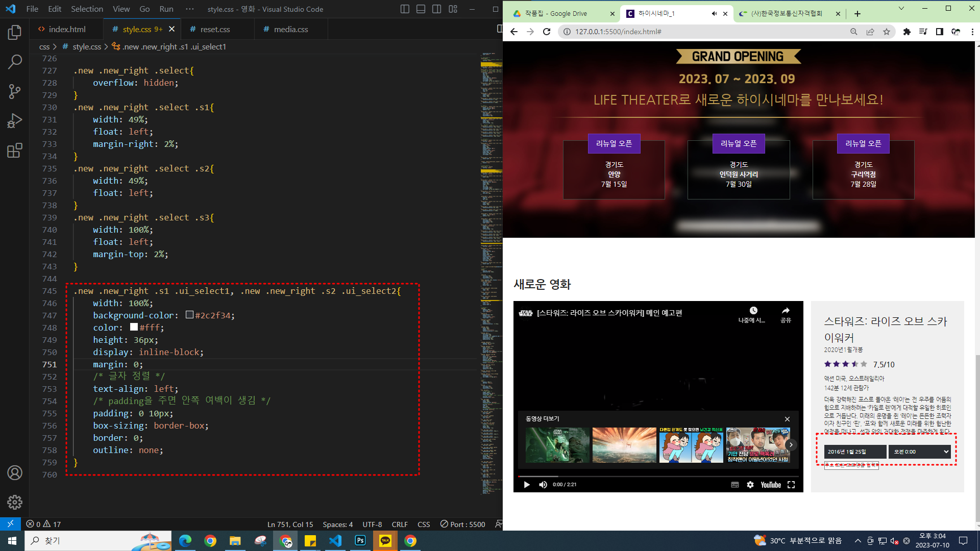Toggle primary side bar layout icon
Image resolution: width=980 pixels, height=551 pixels.
[x=405, y=9]
